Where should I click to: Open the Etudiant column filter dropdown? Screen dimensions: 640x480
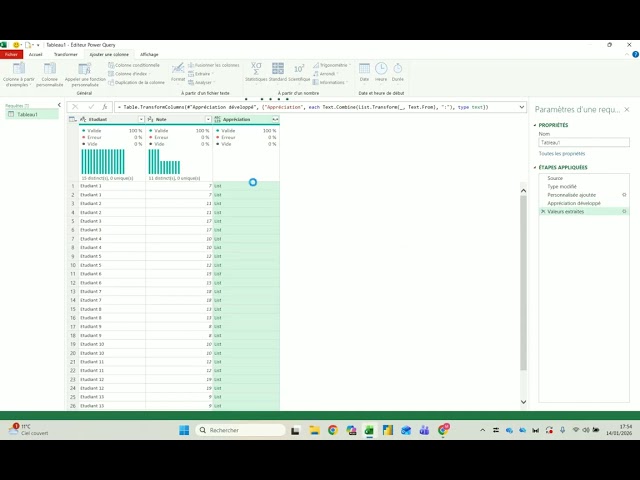[141, 119]
